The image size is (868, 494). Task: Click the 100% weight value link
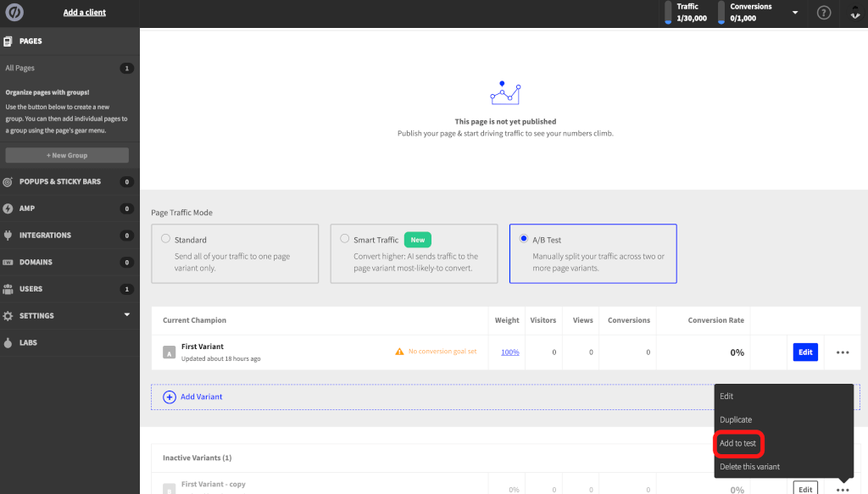[x=509, y=352]
